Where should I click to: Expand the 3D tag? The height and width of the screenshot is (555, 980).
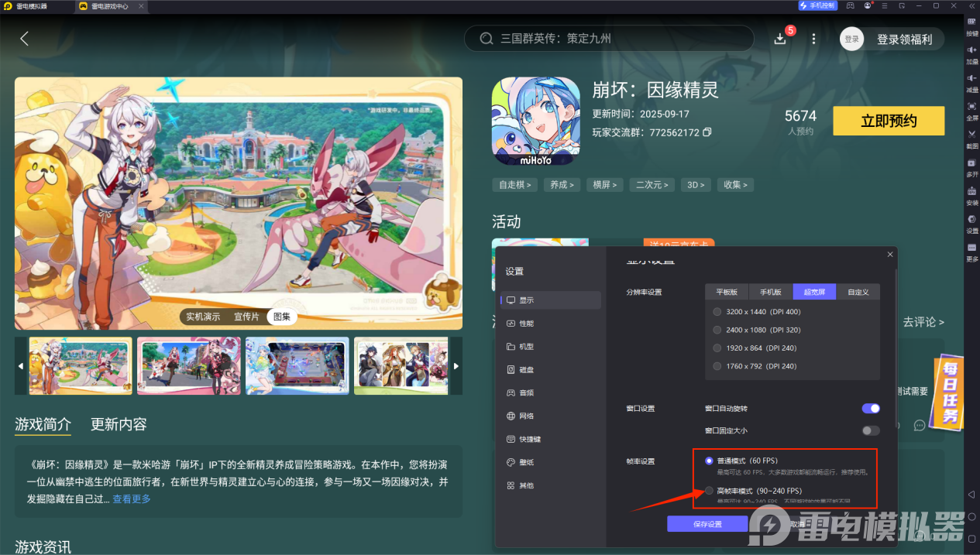point(696,185)
